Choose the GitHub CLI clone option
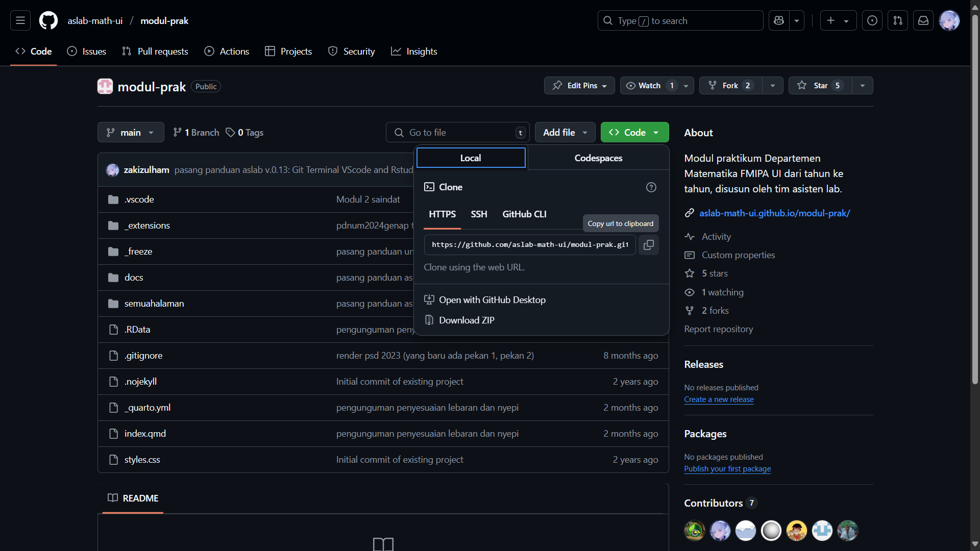 pos(524,214)
